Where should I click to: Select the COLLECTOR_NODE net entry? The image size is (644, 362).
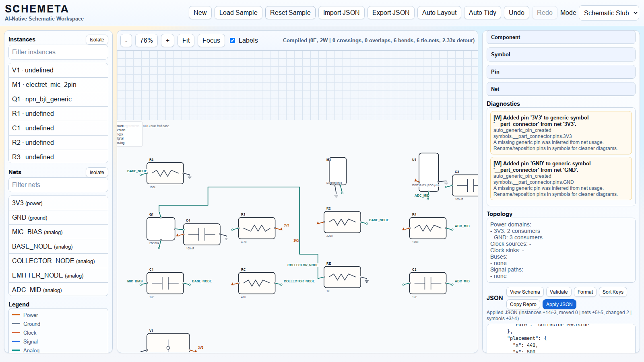point(58,261)
